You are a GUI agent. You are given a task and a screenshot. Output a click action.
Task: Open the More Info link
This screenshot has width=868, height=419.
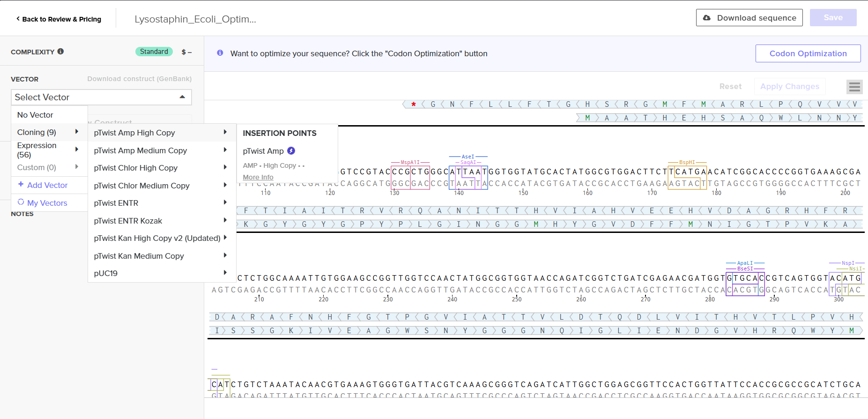click(258, 177)
